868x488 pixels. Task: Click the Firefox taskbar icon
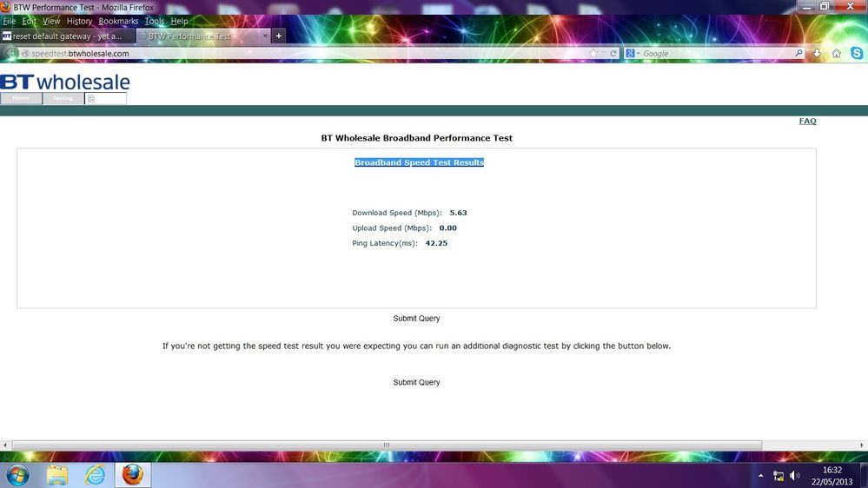[x=133, y=475]
